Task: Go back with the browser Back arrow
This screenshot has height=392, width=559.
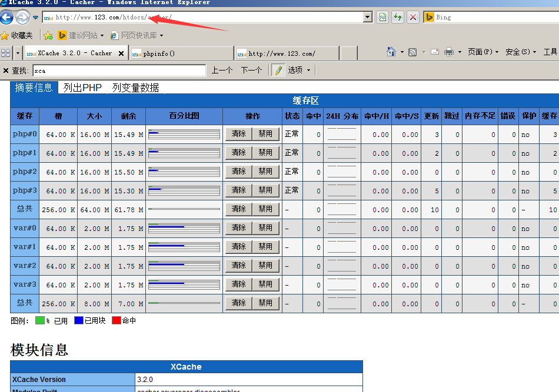Action: click(x=6, y=17)
